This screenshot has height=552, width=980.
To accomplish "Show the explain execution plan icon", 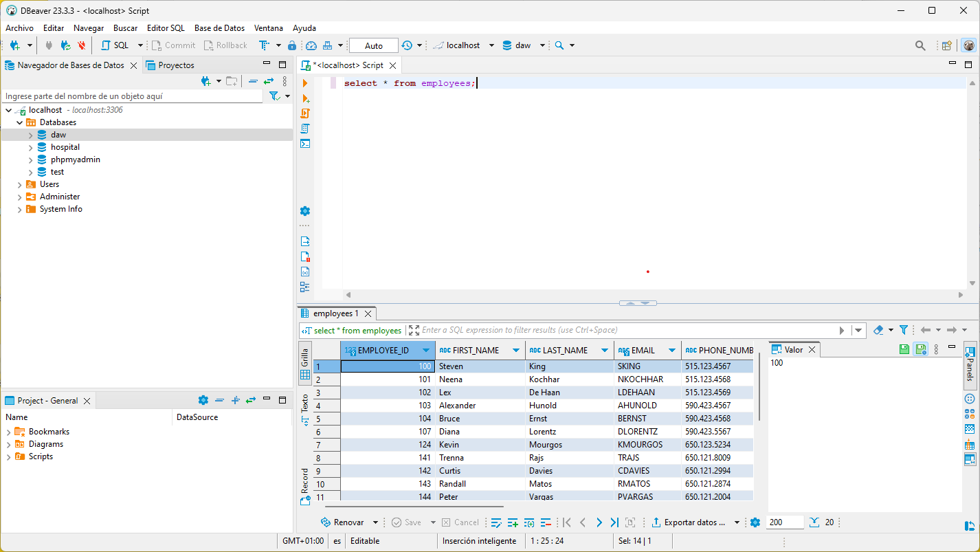I will click(305, 129).
